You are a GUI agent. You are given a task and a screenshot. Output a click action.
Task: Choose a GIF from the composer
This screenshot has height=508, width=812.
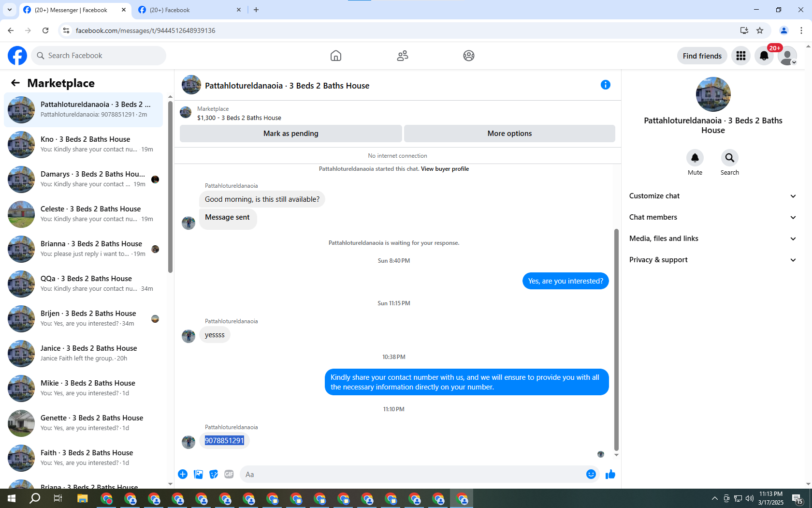pyautogui.click(x=229, y=474)
